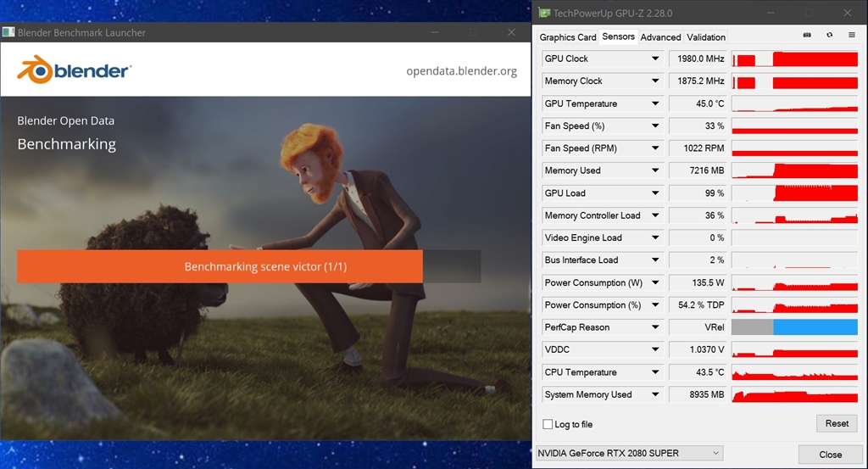868x469 pixels.
Task: Click the Blender logo
Action: 75,70
